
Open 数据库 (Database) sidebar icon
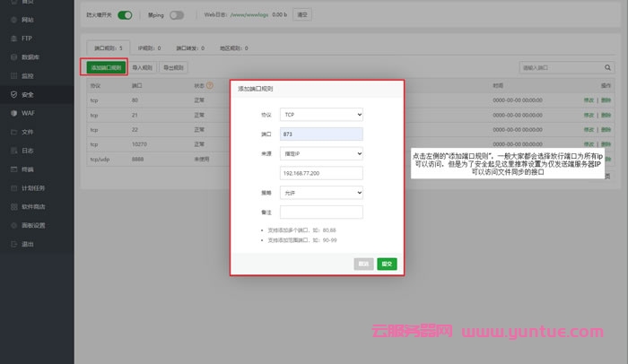pos(13,56)
